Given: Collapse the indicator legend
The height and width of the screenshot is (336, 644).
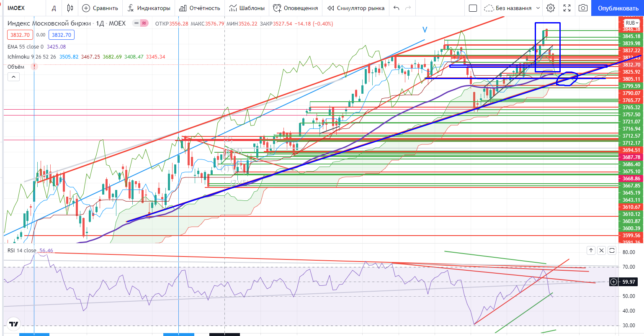Looking at the screenshot, I should click(x=13, y=77).
